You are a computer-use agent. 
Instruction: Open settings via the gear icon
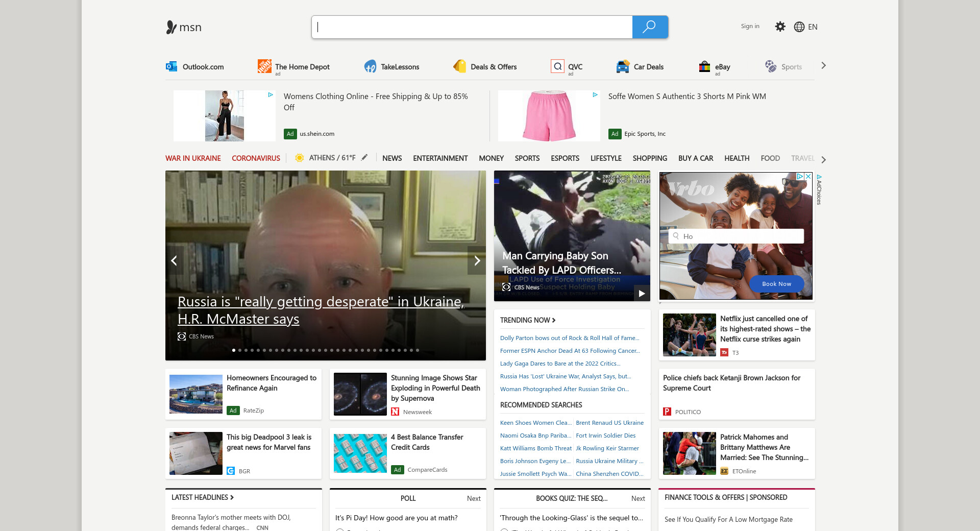point(780,27)
